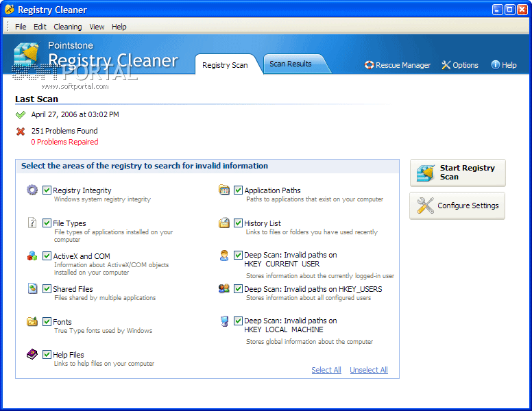Click the Fonts folder icon
This screenshot has width=532, height=411.
point(32,321)
